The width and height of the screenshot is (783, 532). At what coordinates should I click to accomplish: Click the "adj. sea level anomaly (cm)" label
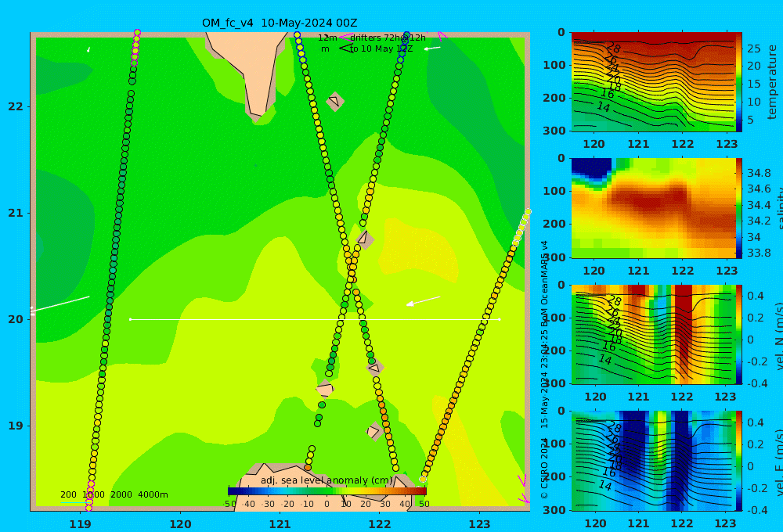(326, 480)
